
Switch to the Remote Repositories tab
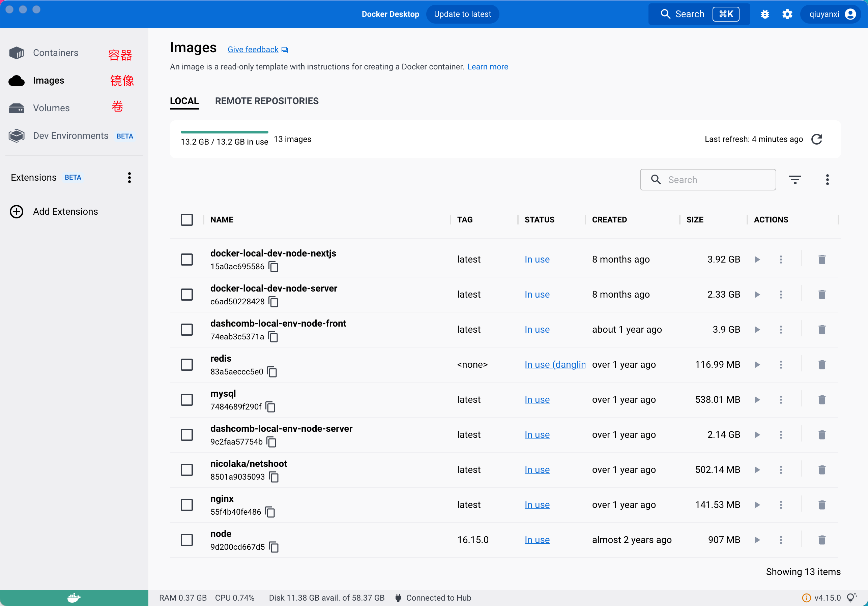pos(266,101)
